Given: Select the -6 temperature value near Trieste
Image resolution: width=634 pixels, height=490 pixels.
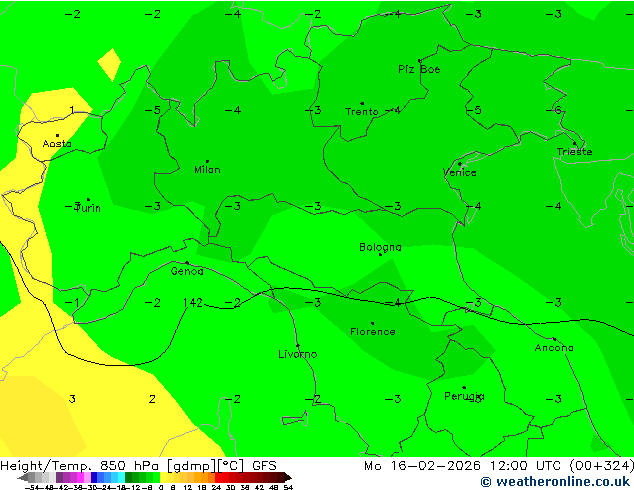Looking at the screenshot, I should (x=555, y=110).
